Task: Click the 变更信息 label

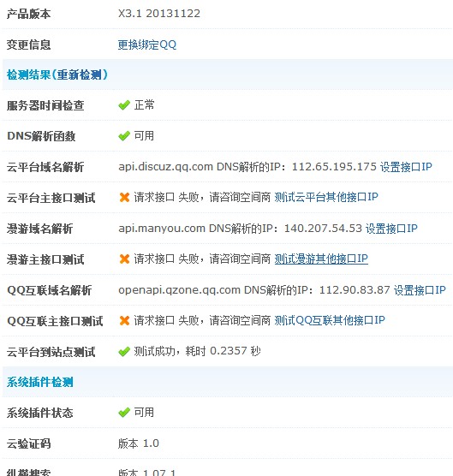Action: pyautogui.click(x=28, y=45)
